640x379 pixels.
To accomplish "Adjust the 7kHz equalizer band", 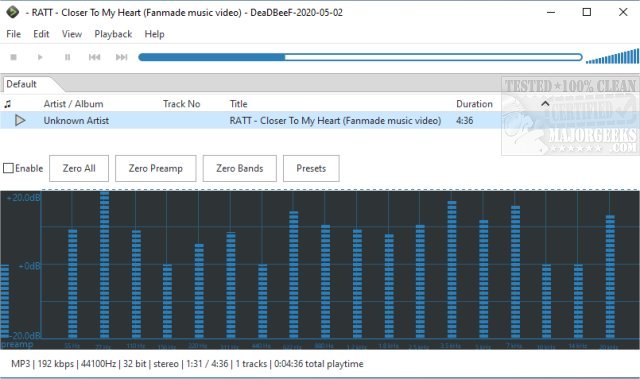I will (516, 272).
